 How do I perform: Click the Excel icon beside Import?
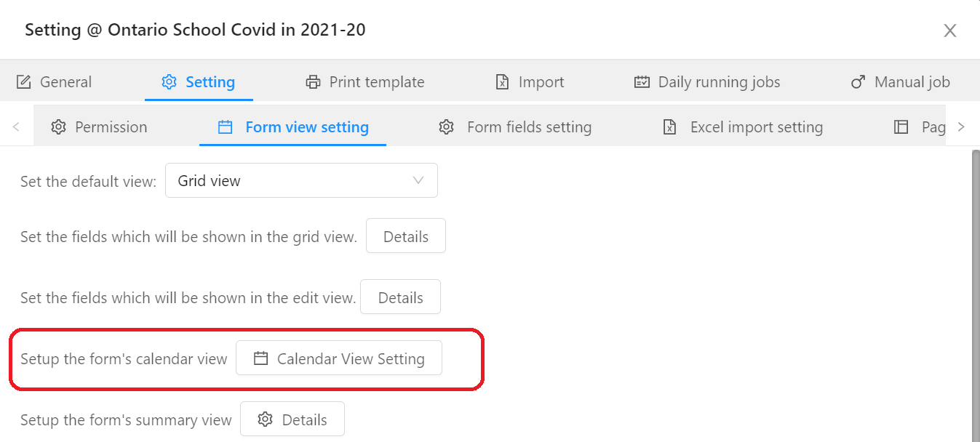(x=502, y=82)
